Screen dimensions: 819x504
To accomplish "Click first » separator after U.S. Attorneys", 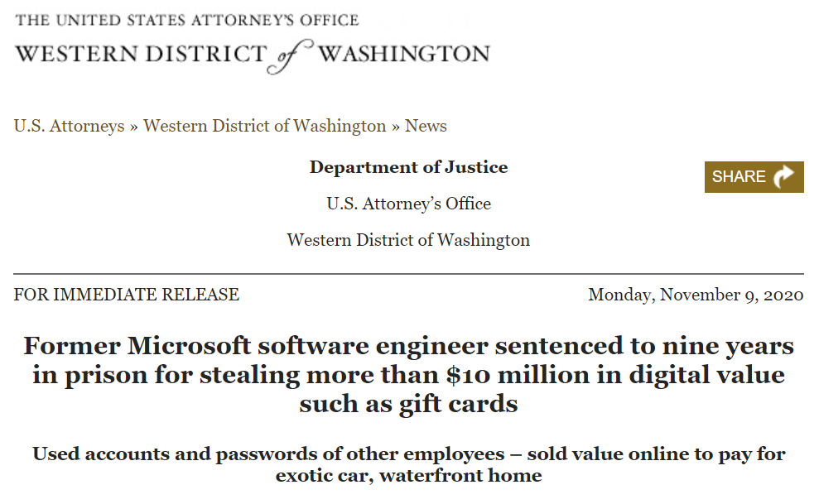I will (134, 127).
